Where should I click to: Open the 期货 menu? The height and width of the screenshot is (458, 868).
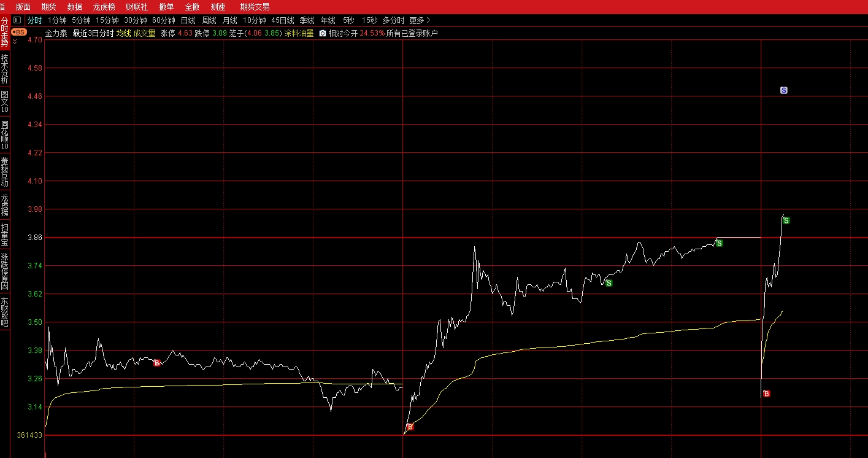point(49,7)
